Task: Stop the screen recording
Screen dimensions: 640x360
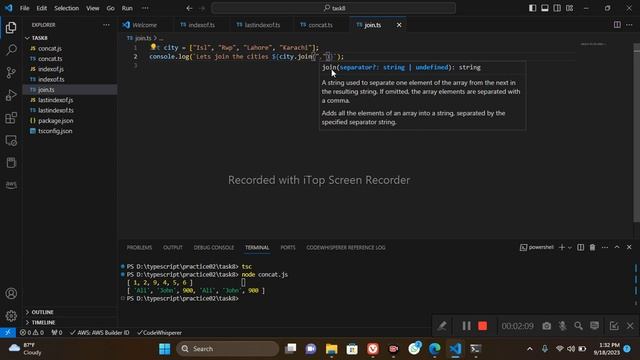Action: pyautogui.click(x=482, y=326)
